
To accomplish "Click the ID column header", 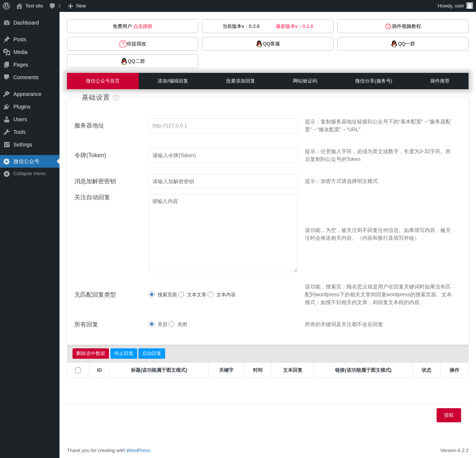I will [x=99, y=370].
